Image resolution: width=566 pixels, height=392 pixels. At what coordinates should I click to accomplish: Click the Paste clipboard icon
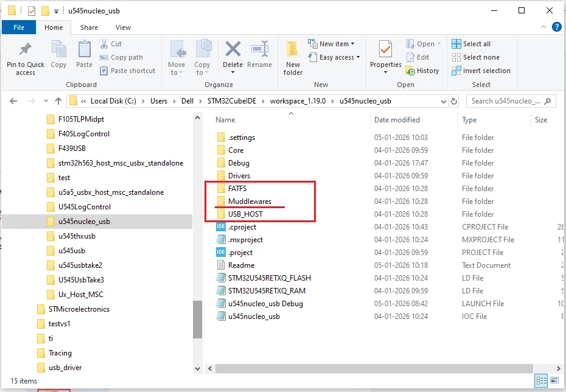point(84,49)
